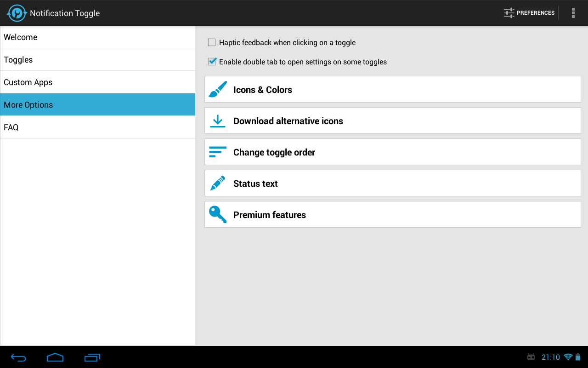Click the paintbrush icon beside Icons & Colors
The width and height of the screenshot is (588, 368).
tap(217, 89)
